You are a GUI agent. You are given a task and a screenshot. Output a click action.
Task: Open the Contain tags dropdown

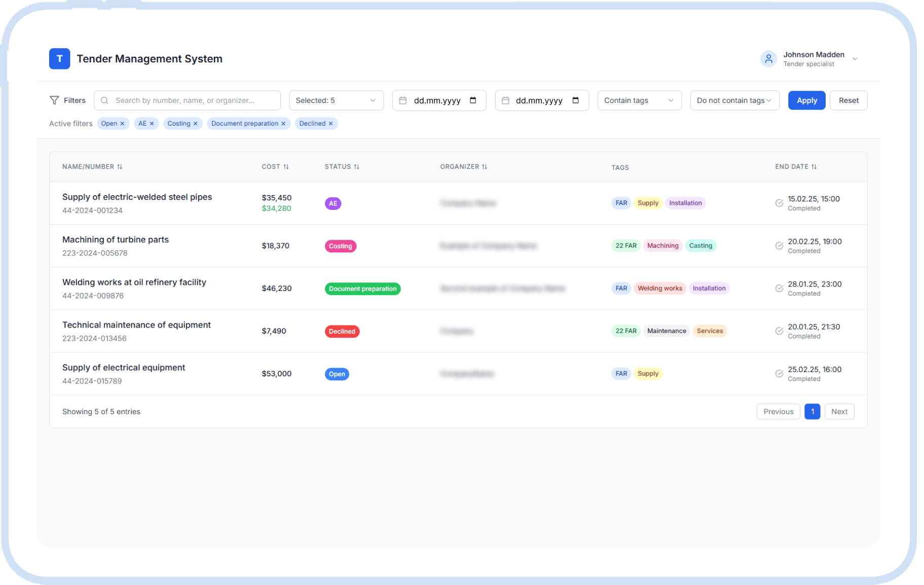pyautogui.click(x=639, y=100)
